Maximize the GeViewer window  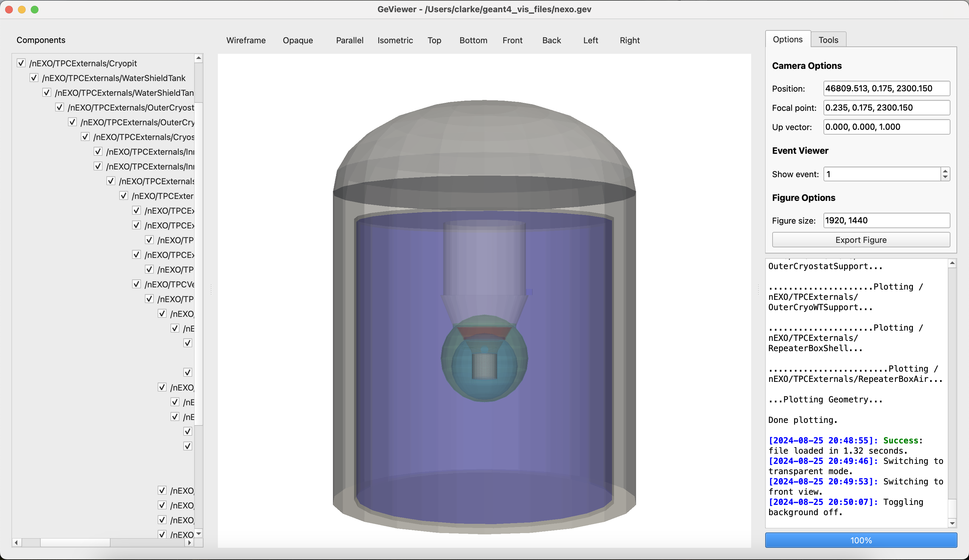(35, 10)
